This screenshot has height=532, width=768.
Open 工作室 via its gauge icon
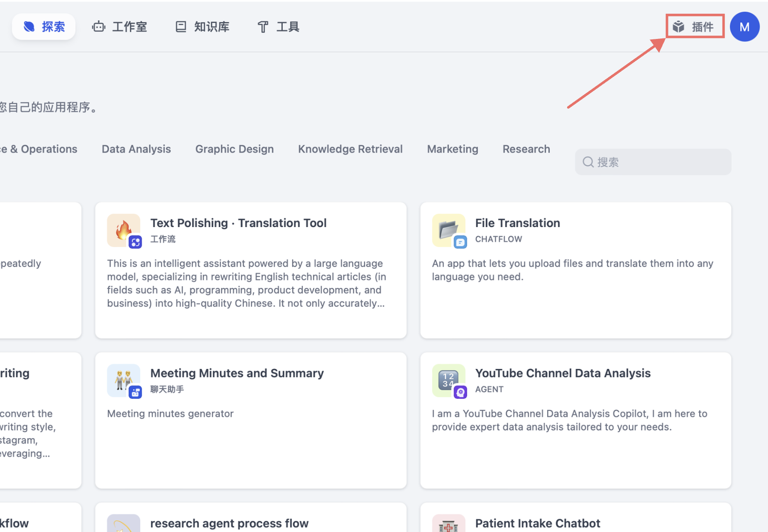click(98, 26)
